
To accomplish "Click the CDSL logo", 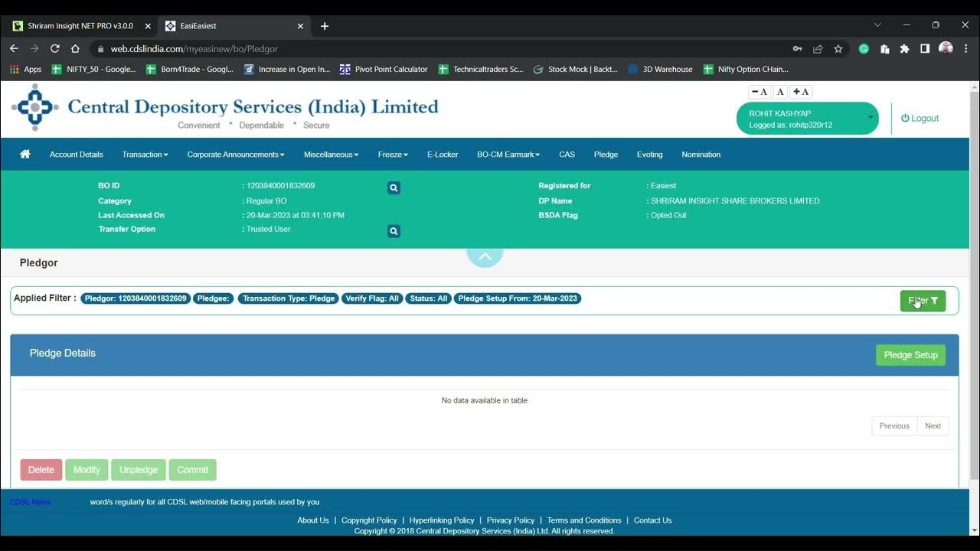I will 34,107.
